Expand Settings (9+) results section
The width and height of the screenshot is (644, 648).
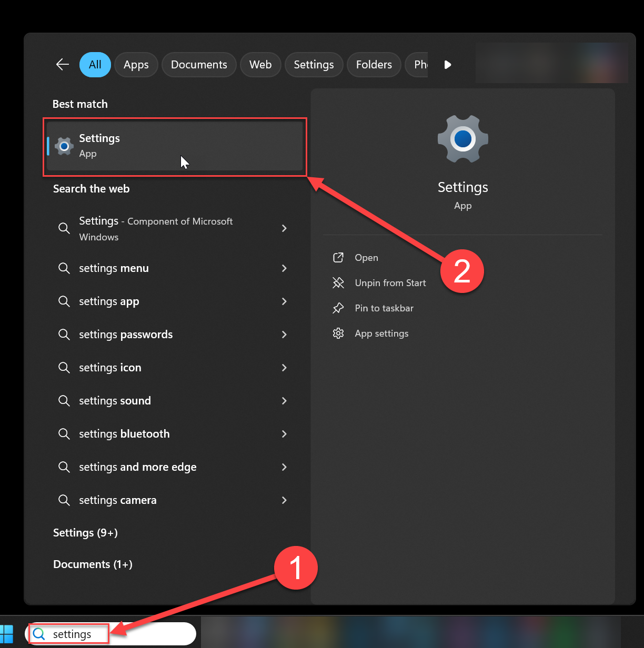85,532
